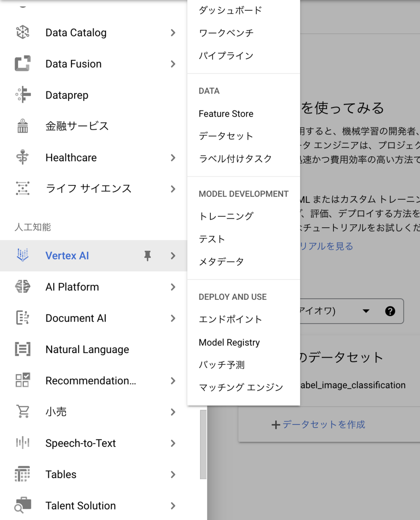Expand the Document AI submenu chevron
This screenshot has width=420, height=520.
tap(173, 318)
